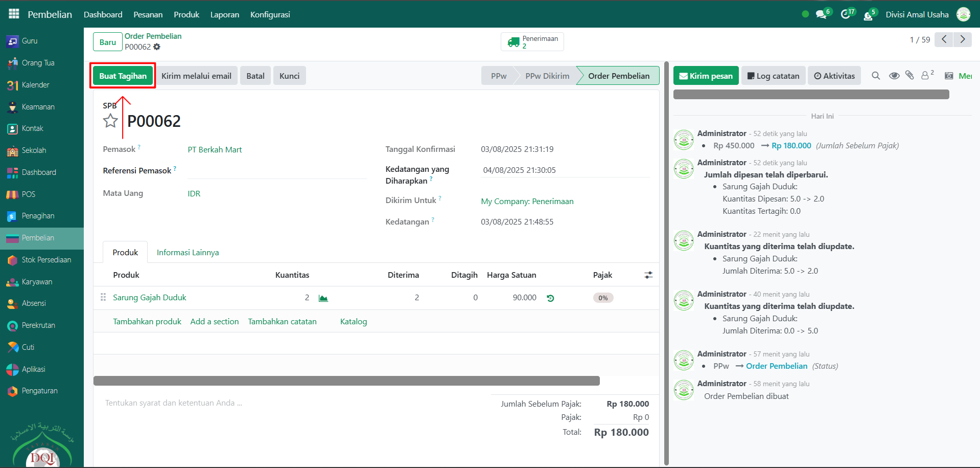The width and height of the screenshot is (980, 468).
Task: Open attachments via the paperclip icon
Action: (909, 76)
